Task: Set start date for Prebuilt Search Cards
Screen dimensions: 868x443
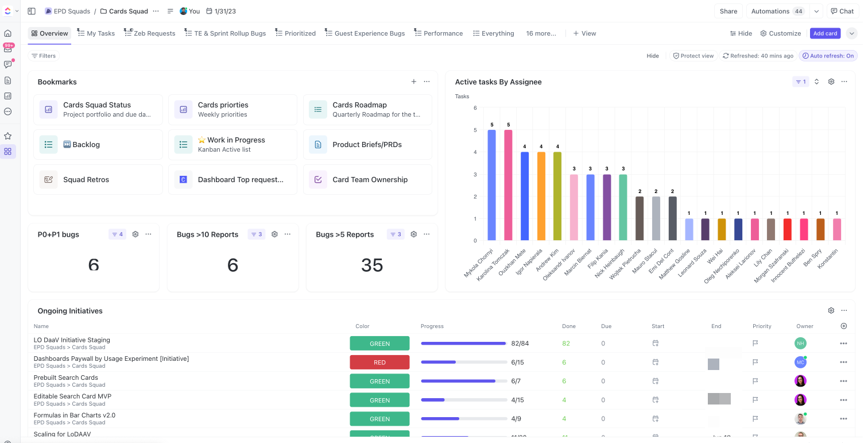Action: [x=656, y=381]
